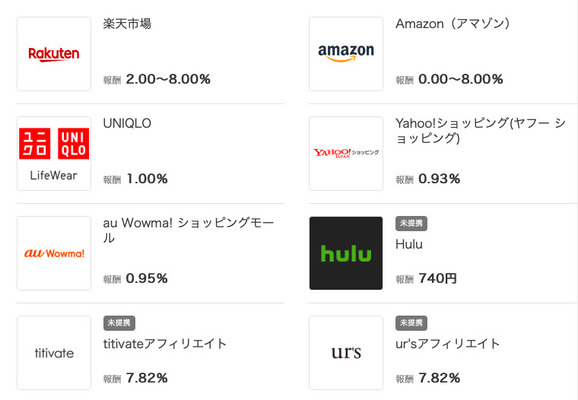
Task: Open the Amazon（アマゾン） title link
Action: click(453, 24)
